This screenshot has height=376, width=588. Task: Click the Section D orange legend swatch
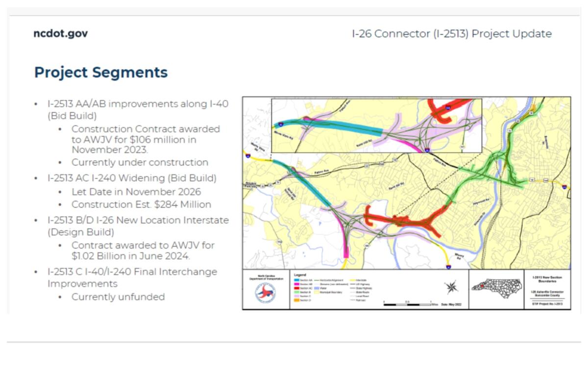click(x=296, y=300)
